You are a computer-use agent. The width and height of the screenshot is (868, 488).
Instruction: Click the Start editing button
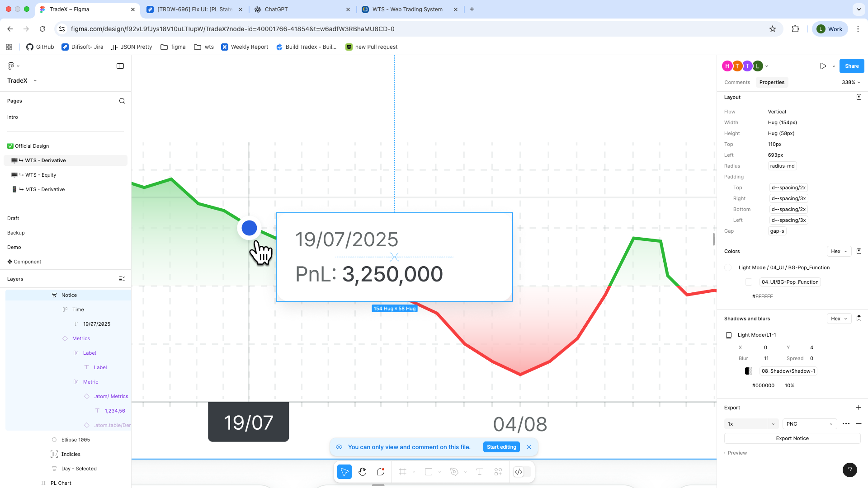pos(501,447)
